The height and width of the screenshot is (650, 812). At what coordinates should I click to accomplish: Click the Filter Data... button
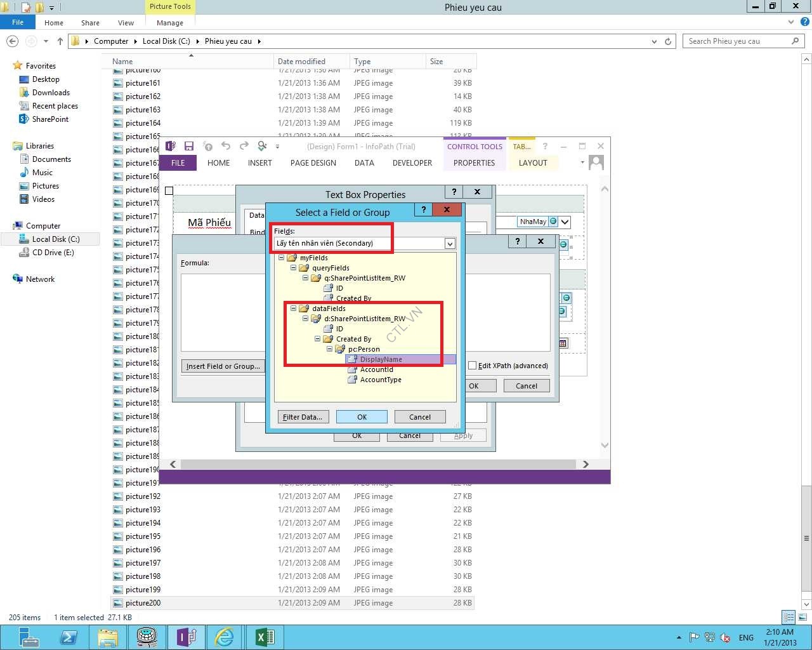(x=303, y=417)
